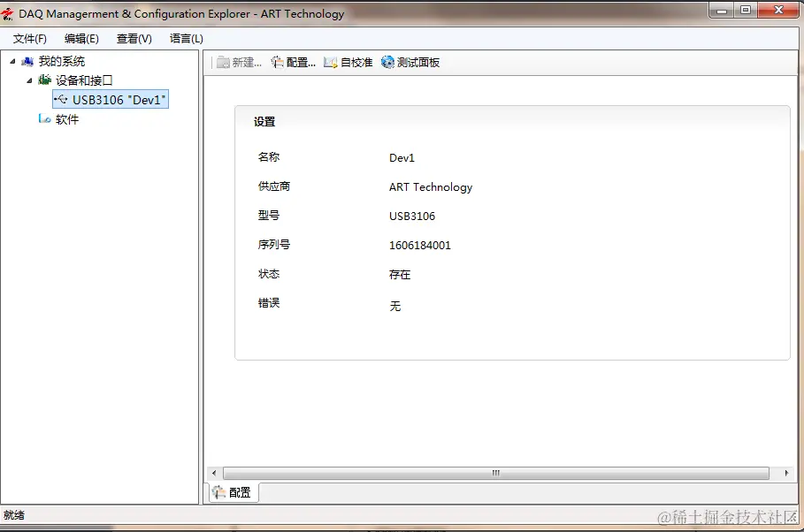Switch to the bottom 配置 tab
804x532 pixels.
(234, 492)
